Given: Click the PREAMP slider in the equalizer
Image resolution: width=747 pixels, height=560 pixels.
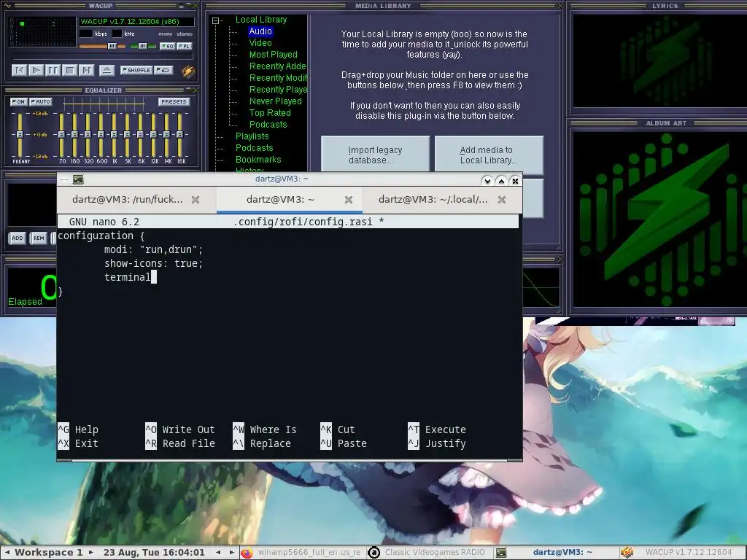Looking at the screenshot, I should (20, 135).
